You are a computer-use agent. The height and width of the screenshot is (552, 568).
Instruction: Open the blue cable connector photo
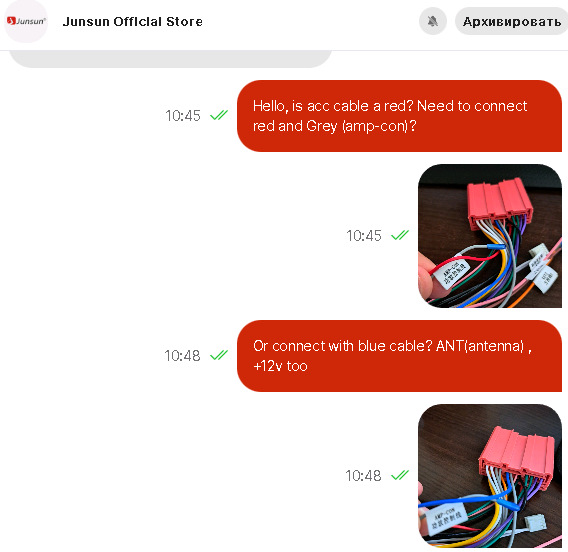pos(490,476)
